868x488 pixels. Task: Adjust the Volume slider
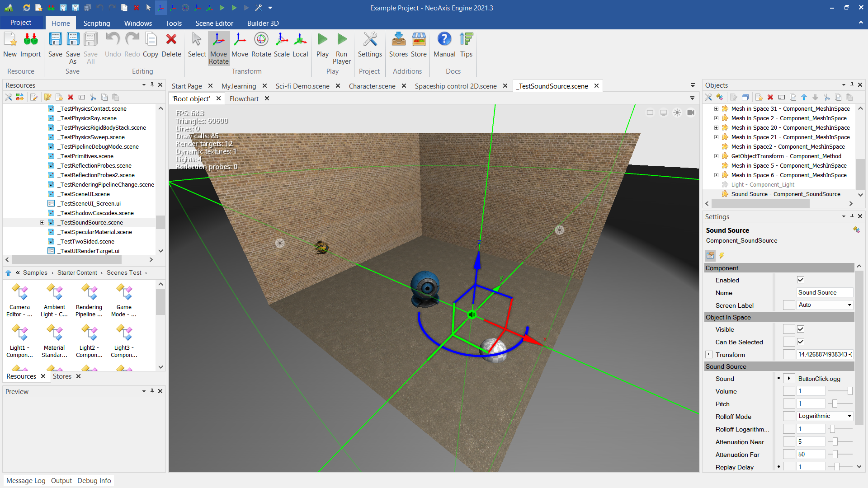(849, 391)
